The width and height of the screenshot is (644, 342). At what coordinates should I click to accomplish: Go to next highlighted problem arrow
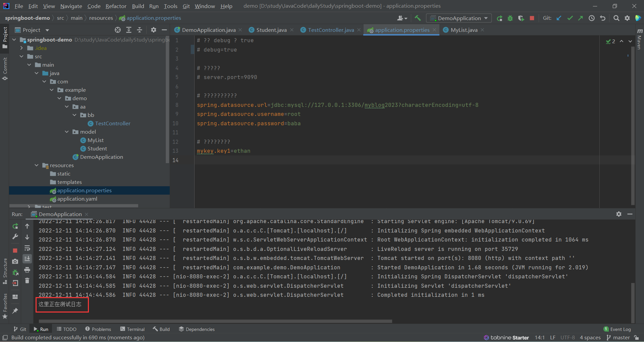pos(630,41)
